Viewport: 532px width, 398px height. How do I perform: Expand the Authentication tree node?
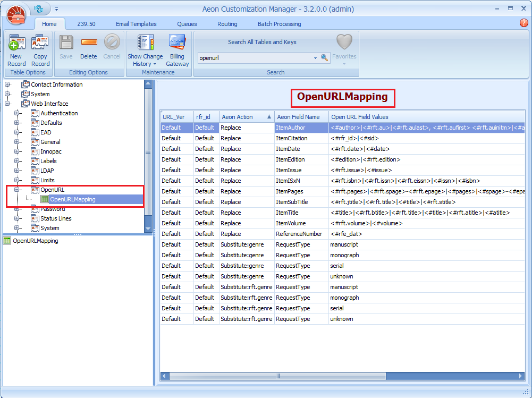coord(17,113)
